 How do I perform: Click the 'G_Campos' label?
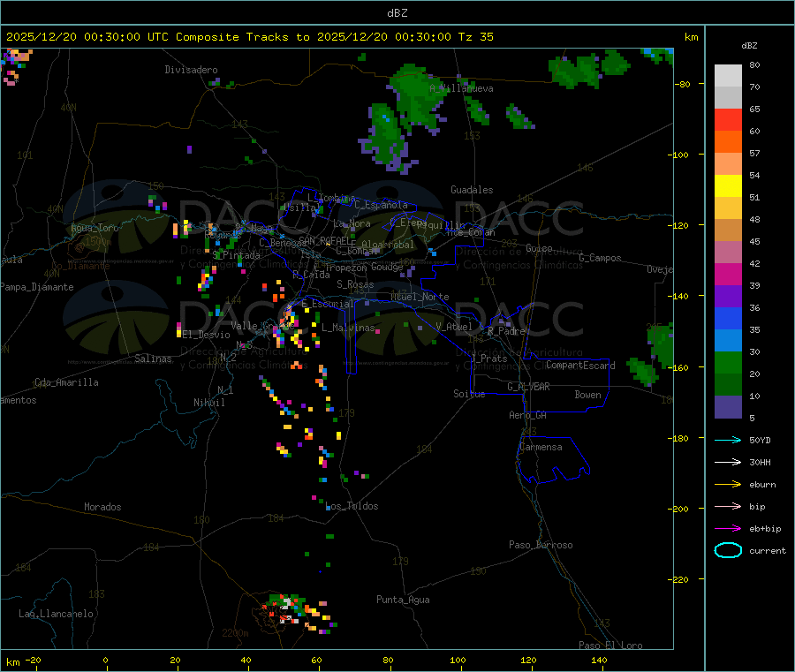[601, 258]
